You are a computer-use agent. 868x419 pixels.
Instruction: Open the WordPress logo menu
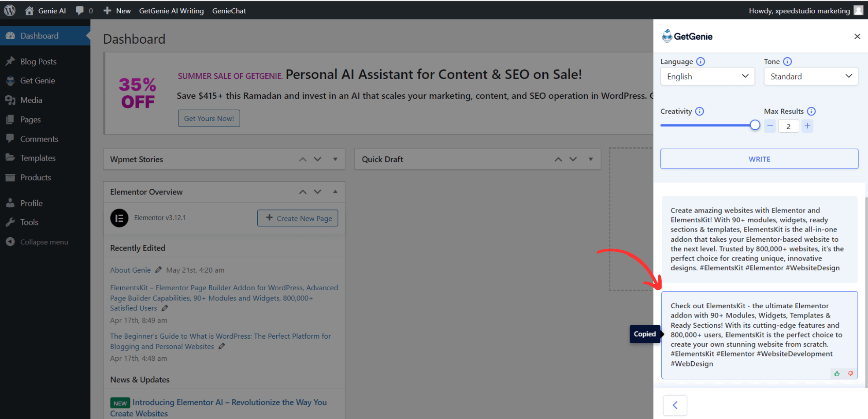pyautogui.click(x=10, y=11)
